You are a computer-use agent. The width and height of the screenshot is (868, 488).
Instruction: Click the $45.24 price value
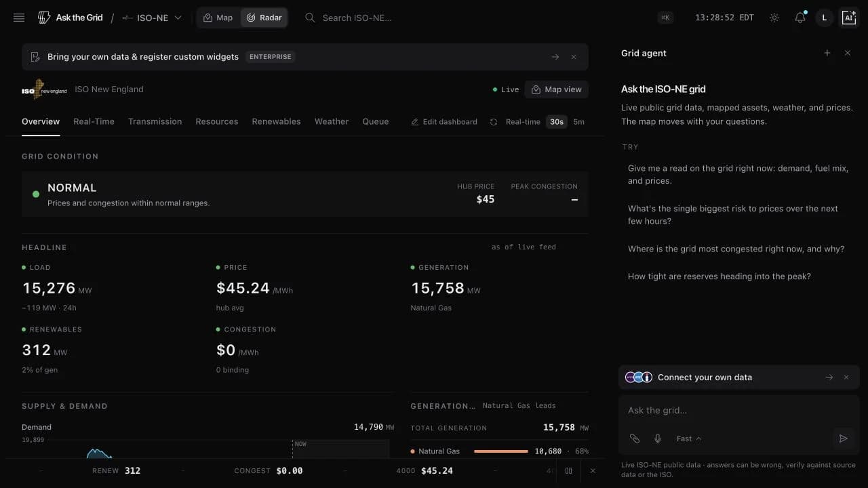(x=243, y=288)
